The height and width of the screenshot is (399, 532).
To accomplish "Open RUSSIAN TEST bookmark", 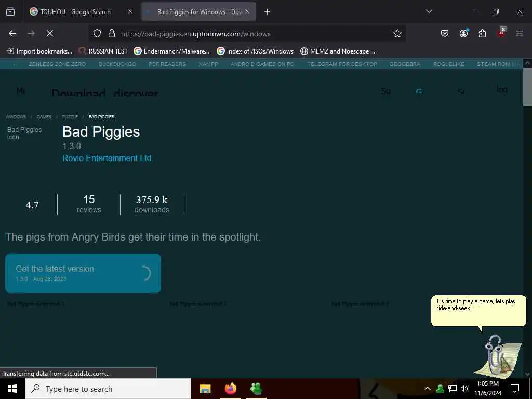I will [103, 51].
